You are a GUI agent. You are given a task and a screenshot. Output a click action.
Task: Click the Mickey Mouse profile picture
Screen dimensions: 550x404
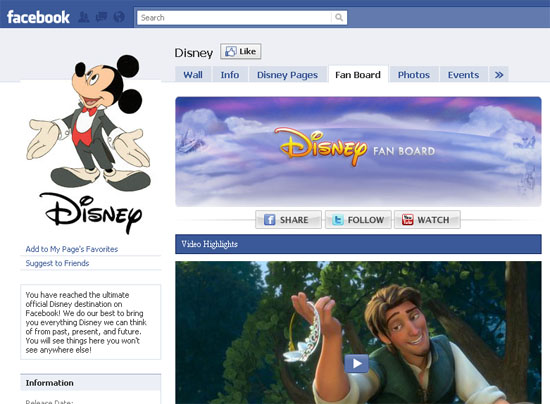(x=89, y=122)
